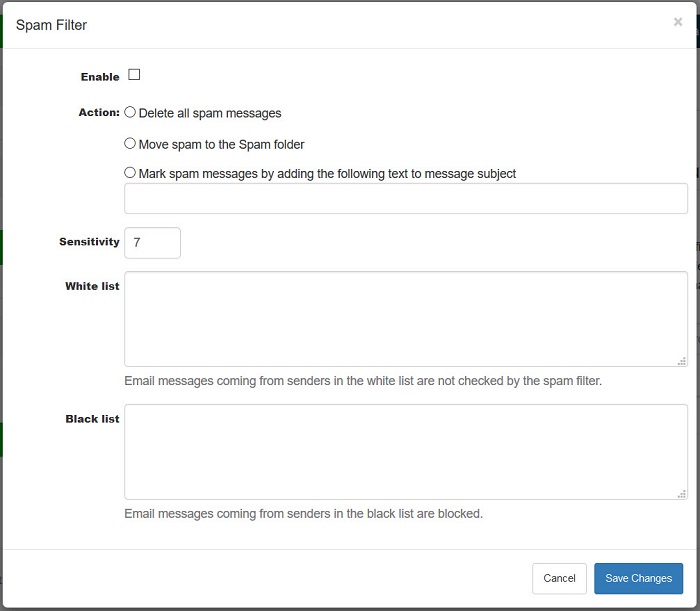Click the White list resize handle
The height and width of the screenshot is (611, 700).
coord(682,361)
